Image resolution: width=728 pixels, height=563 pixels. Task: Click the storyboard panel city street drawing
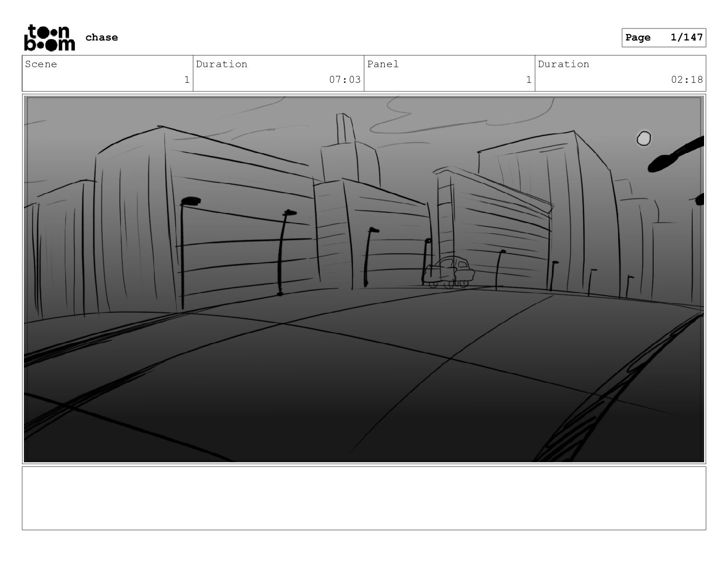pos(364,279)
